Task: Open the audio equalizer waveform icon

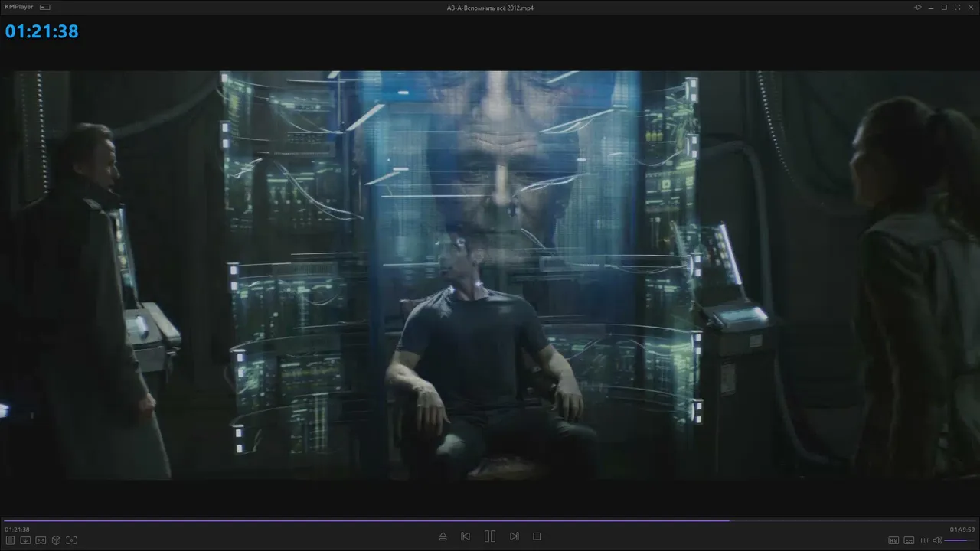Action: pyautogui.click(x=924, y=540)
